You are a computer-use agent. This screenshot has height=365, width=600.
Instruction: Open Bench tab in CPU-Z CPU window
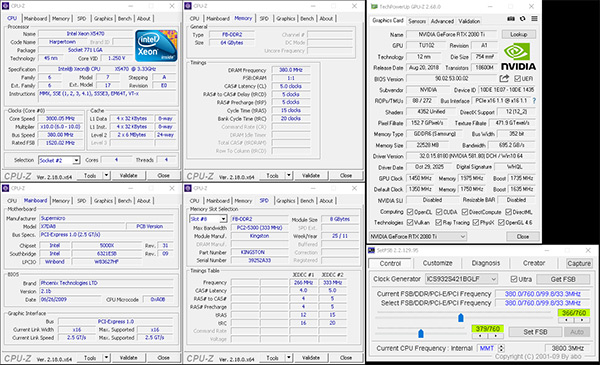coord(125,18)
